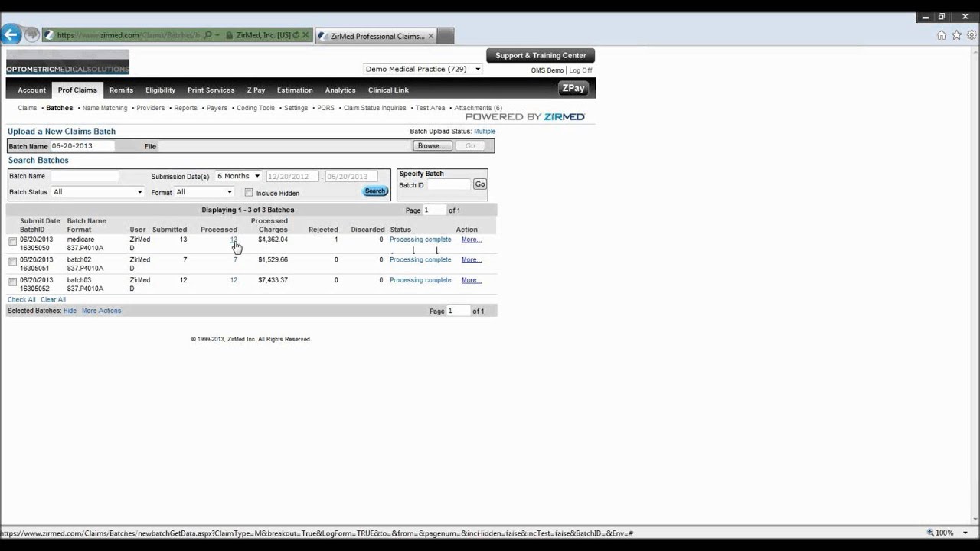Open the Account menu
The width and height of the screenshot is (980, 551).
pos(32,90)
